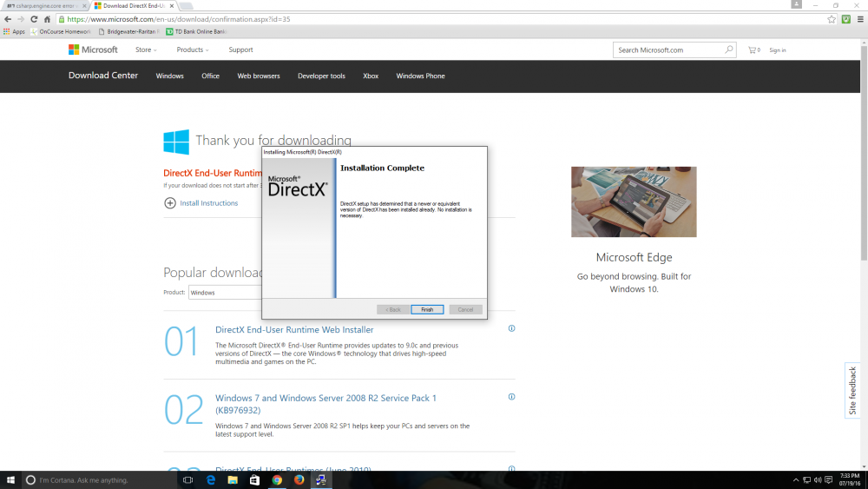Open the Product Windows dropdown
Image resolution: width=868 pixels, height=489 pixels.
coord(225,293)
